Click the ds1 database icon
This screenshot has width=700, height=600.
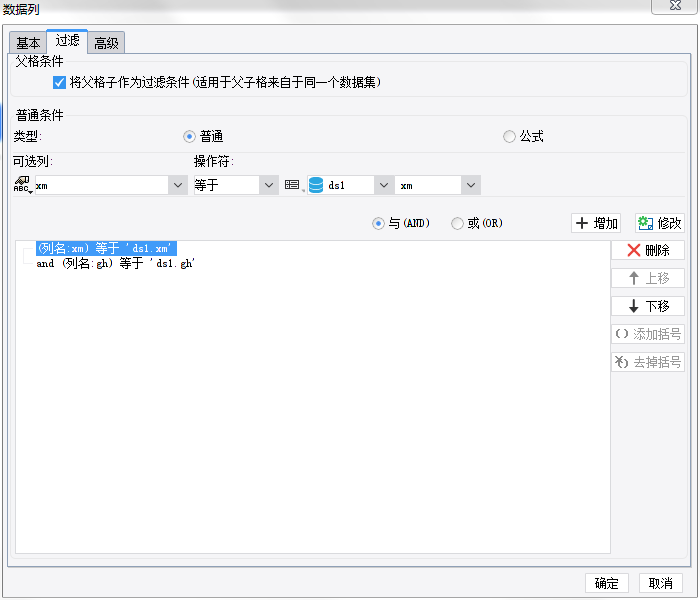tap(316, 185)
